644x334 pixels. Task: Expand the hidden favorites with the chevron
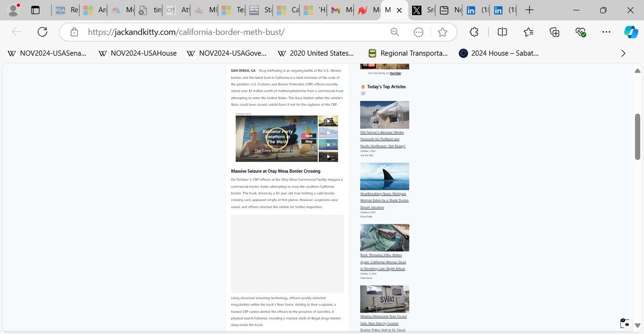(623, 53)
